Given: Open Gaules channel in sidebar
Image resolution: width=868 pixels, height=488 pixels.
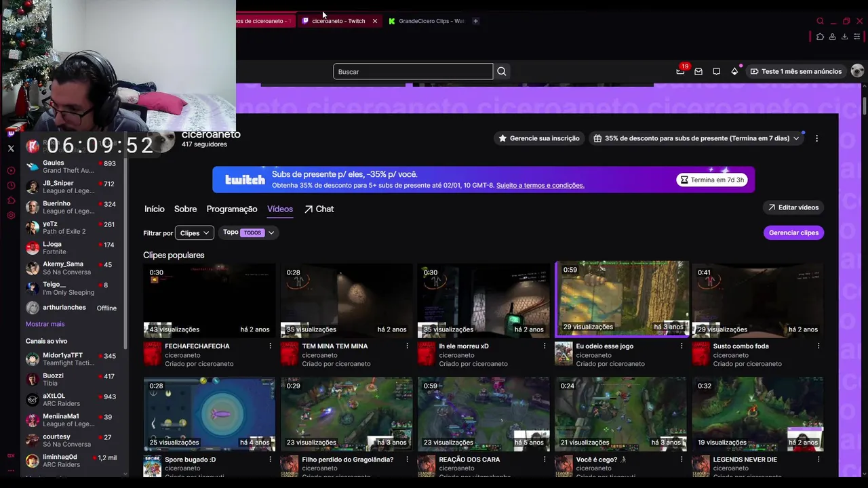Looking at the screenshot, I should pos(73,167).
